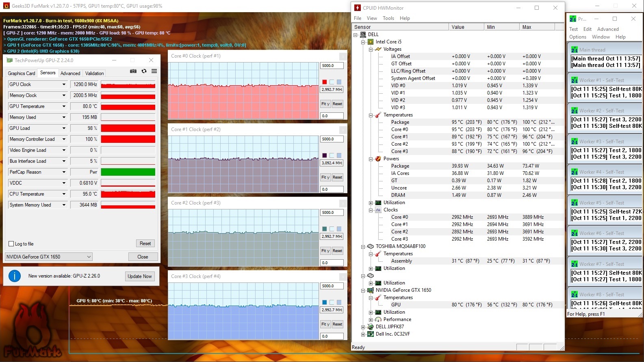Click the Voltages lightning icon in HWMonitor
The image size is (644, 362).
point(378,49)
